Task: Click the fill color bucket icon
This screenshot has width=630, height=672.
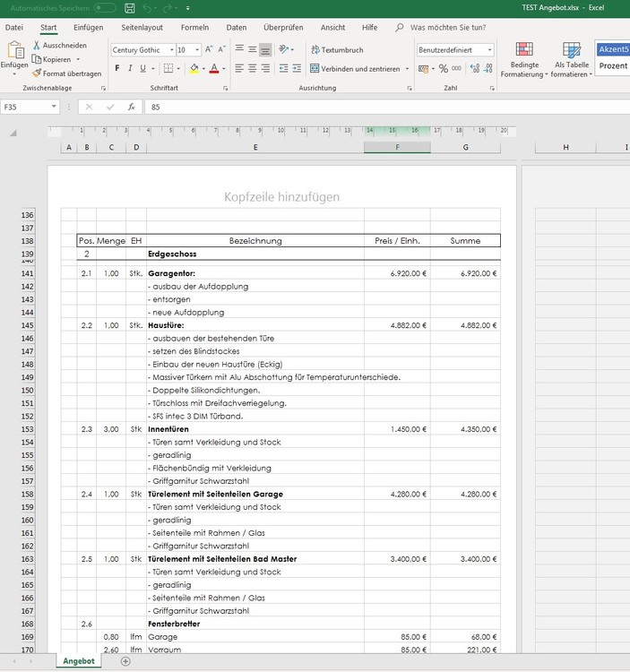Action: pos(194,68)
